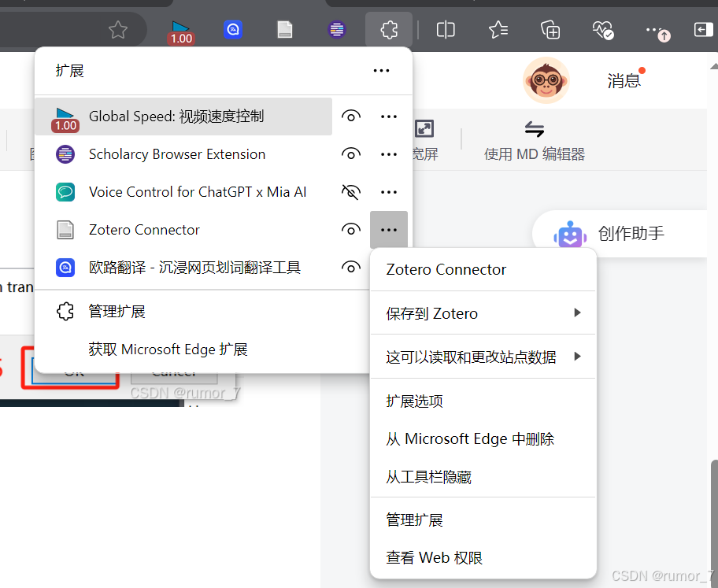Open more actions for Global Speed
Image resolution: width=718 pixels, height=588 pixels.
389,116
